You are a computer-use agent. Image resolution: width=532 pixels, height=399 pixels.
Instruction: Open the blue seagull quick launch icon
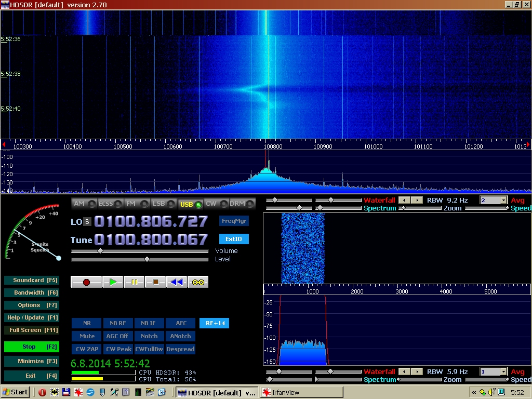click(90, 392)
